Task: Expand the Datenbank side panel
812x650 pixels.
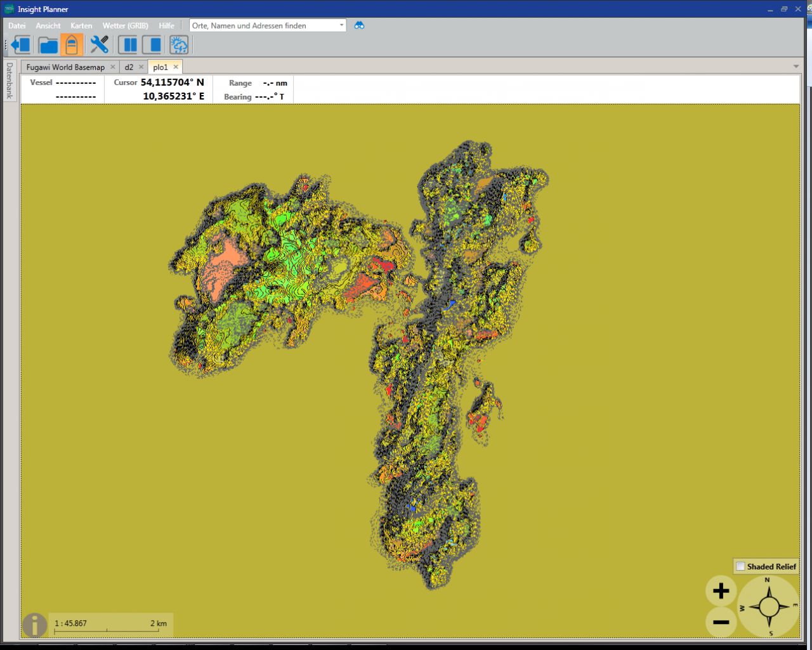Action: point(10,81)
